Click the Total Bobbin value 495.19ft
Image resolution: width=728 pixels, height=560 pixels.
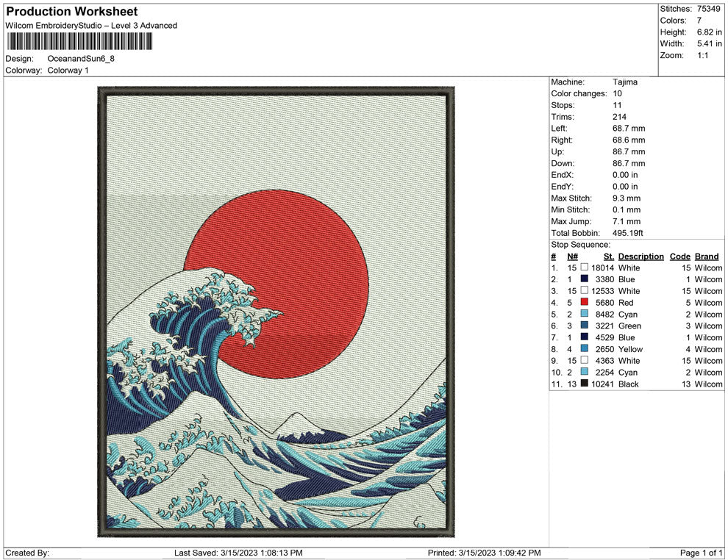pos(628,233)
